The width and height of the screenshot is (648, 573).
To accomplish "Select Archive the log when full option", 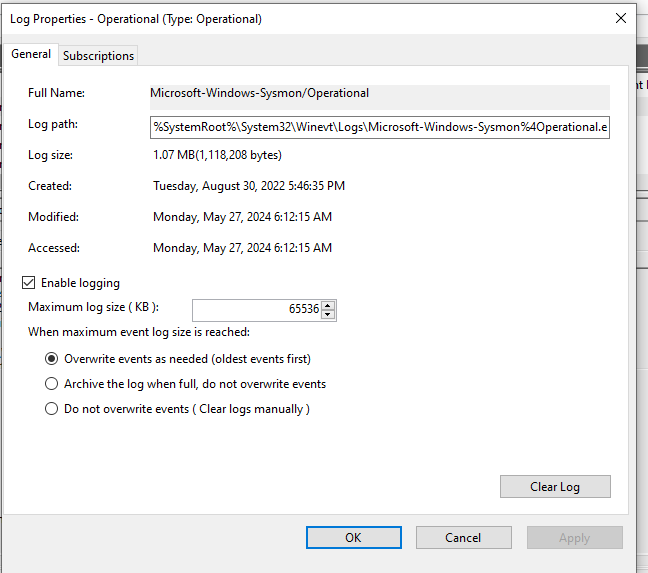I will click(51, 384).
